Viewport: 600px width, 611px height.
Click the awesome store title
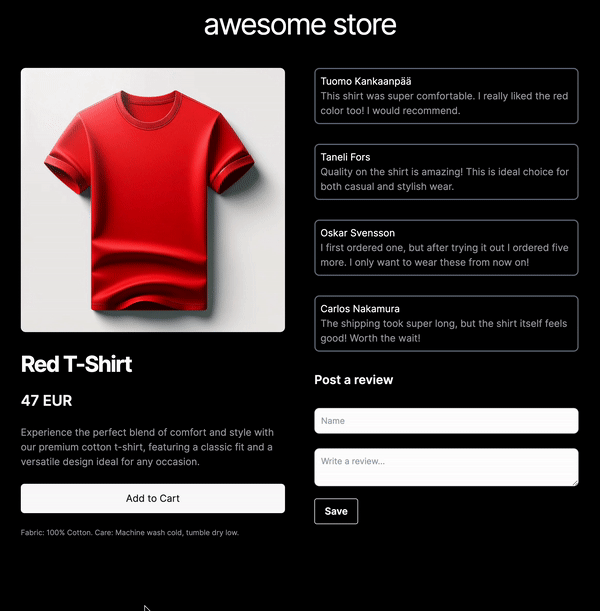[x=300, y=25]
